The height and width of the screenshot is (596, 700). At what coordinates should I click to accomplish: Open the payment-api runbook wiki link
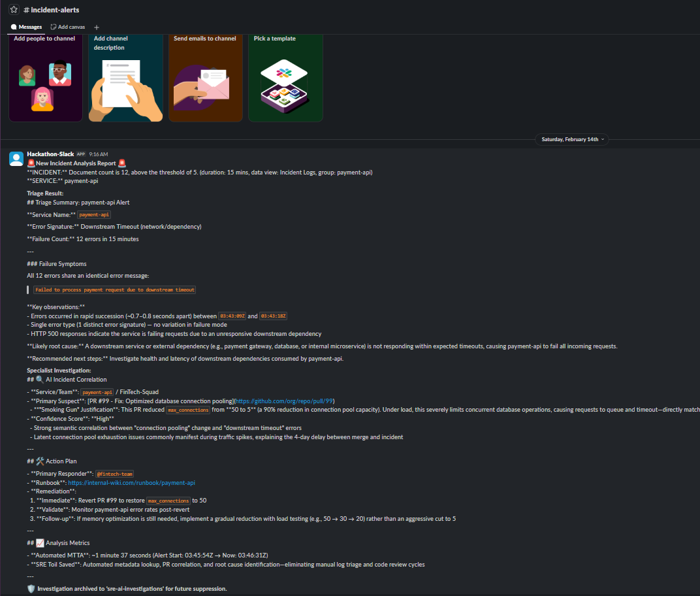(131, 483)
